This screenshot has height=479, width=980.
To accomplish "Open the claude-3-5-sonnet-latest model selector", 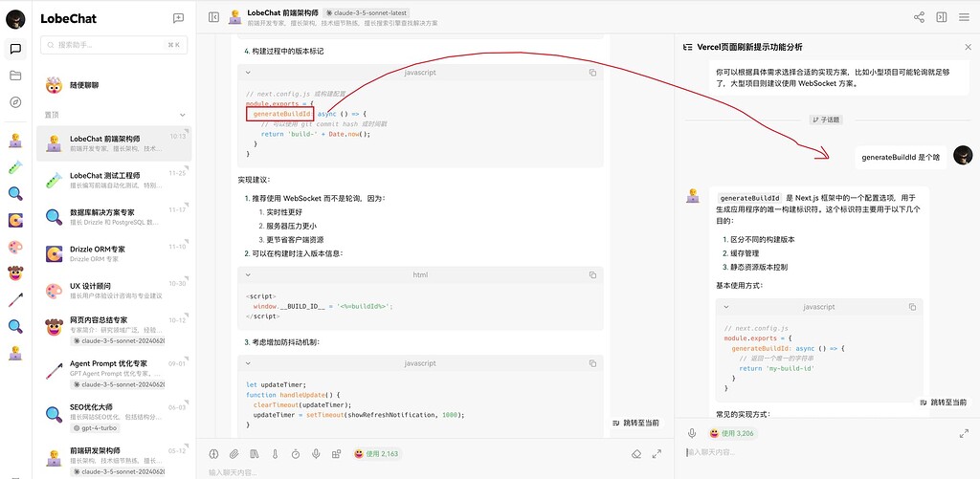I will (367, 12).
